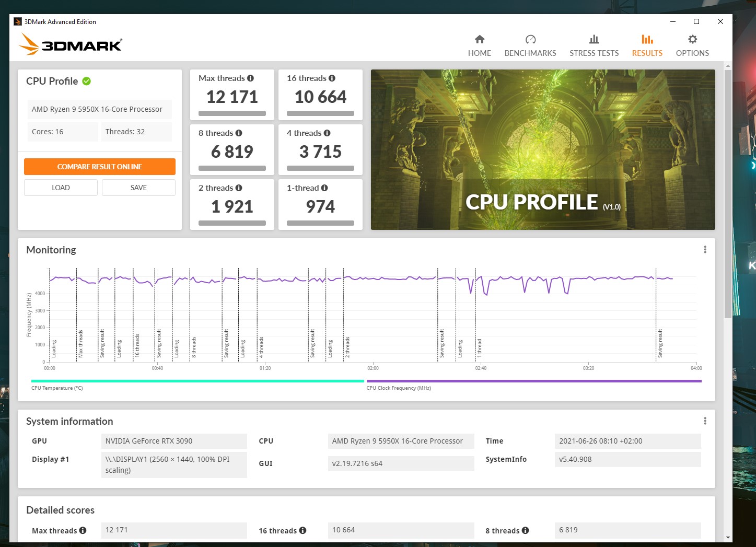Click the green checkmark beside CPU Profile
Screen dimensions: 756x547
coord(87,81)
